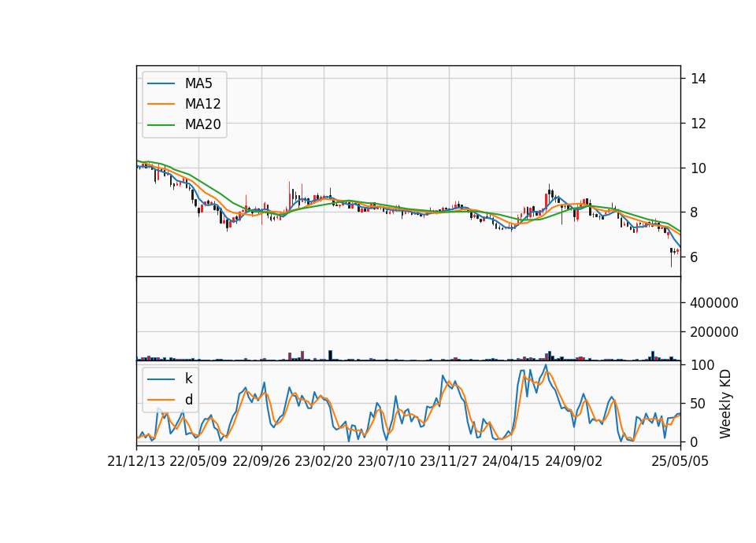Click the price axis value 14
Image resolution: width=756 pixels, height=543 pixels.
coord(699,79)
